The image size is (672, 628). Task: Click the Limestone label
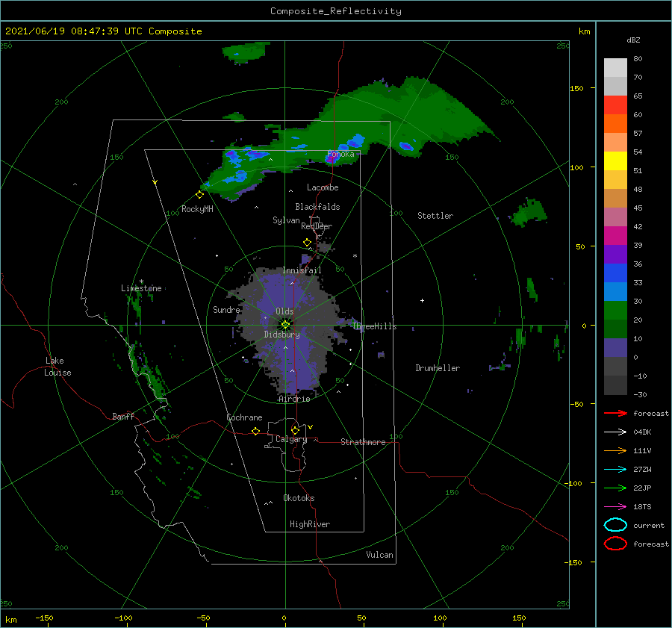click(141, 288)
